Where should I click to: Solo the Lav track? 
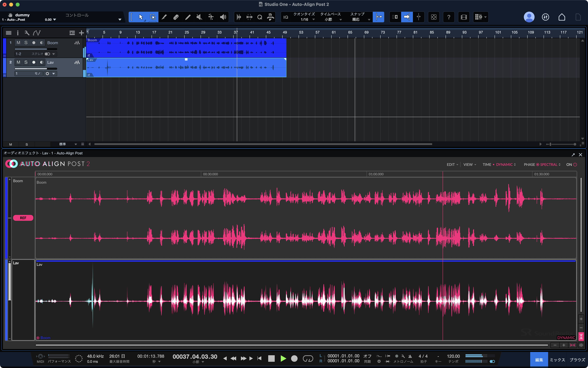click(26, 62)
